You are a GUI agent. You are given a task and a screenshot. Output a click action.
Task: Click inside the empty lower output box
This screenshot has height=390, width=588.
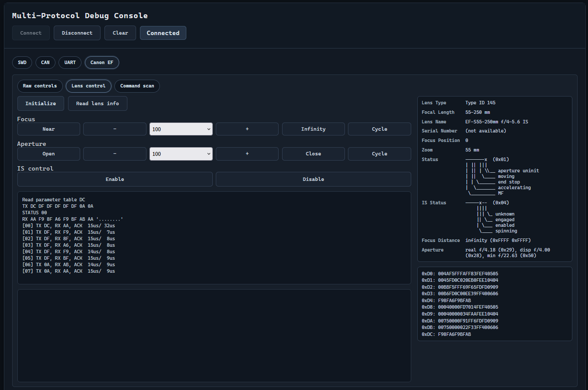214,335
